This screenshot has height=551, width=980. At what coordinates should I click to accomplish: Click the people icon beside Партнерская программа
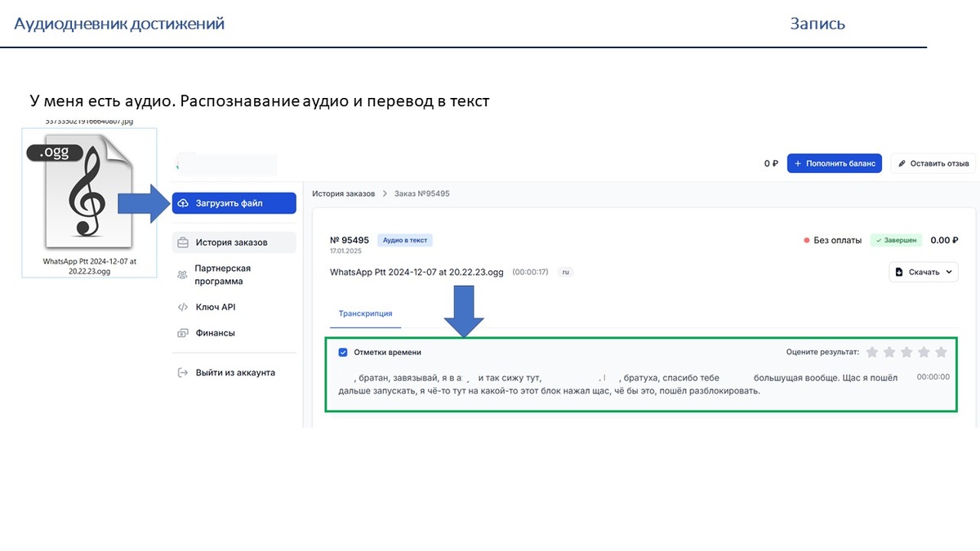click(x=183, y=275)
